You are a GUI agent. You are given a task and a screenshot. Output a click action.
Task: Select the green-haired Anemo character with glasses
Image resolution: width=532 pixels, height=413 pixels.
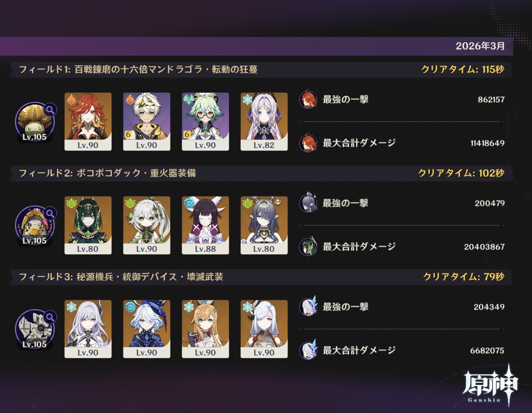pos(205,122)
